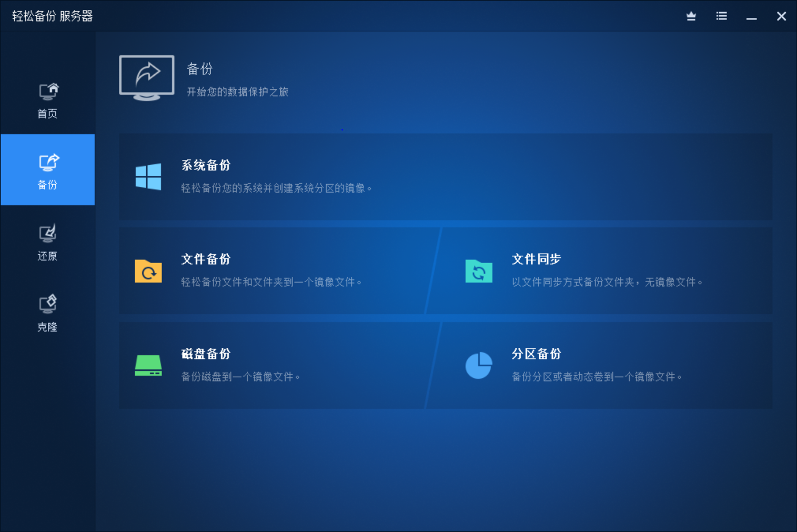The image size is (797, 532).
Task: Click the large backup arrow monitor illustration
Action: pos(147,77)
